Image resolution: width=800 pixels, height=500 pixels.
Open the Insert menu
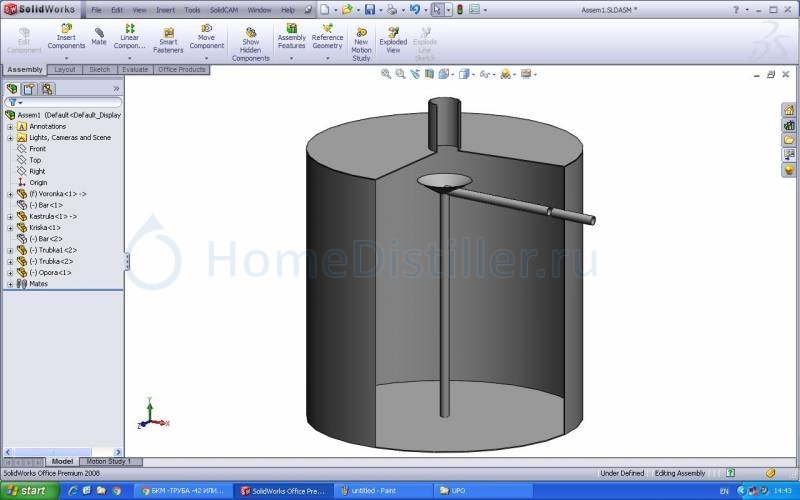click(x=165, y=10)
